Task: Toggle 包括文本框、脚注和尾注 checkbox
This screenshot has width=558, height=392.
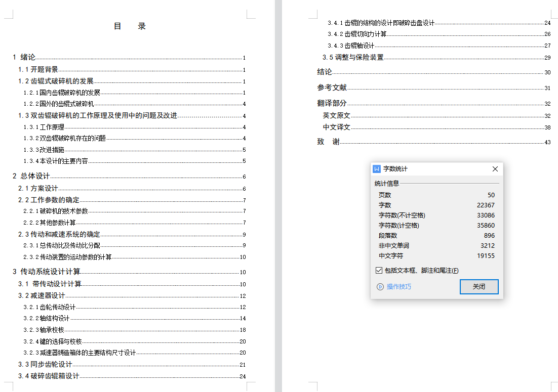Action: click(x=379, y=271)
